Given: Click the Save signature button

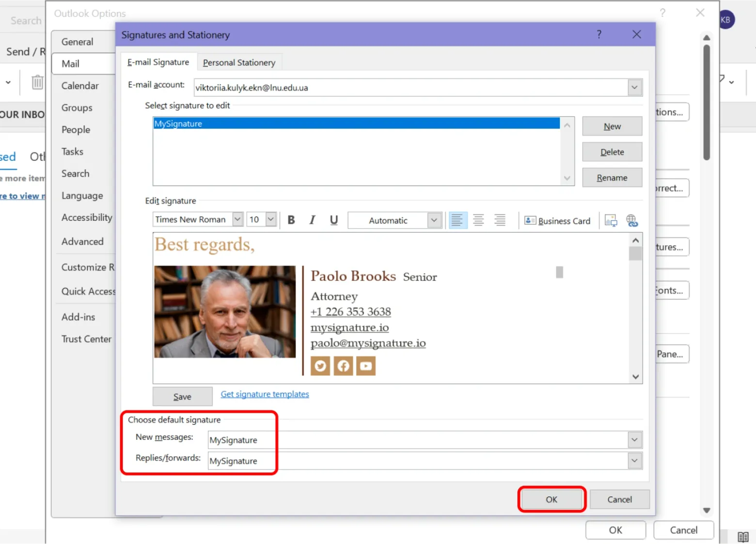Looking at the screenshot, I should [182, 397].
